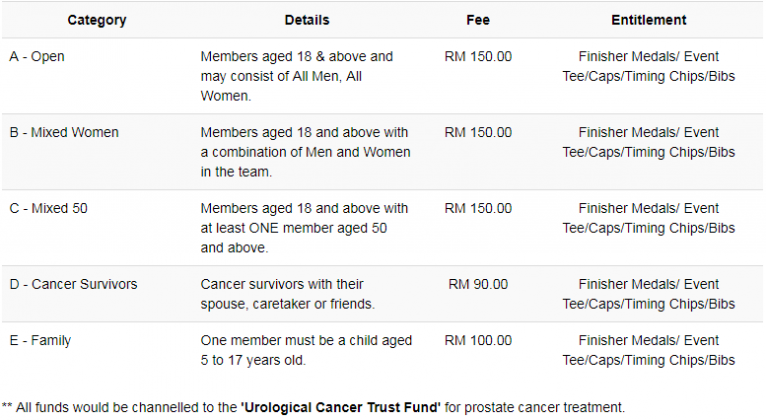The image size is (766, 420).
Task: Select the C - Mixed 50 category cell
Action: 48,209
